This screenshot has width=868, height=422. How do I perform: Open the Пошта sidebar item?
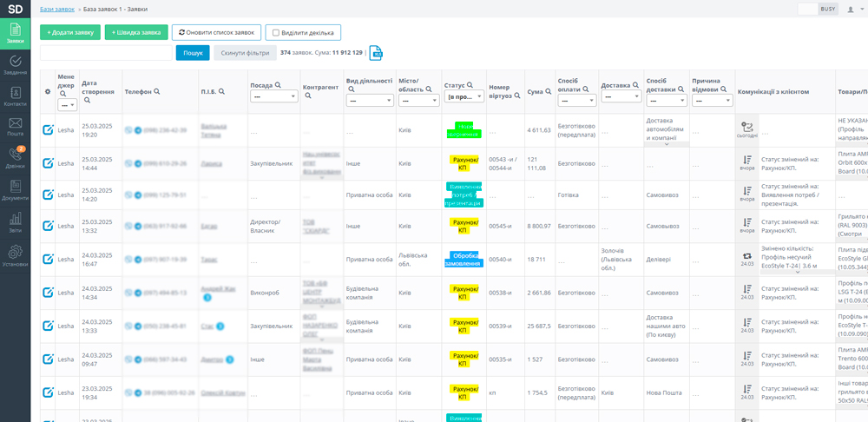click(x=15, y=126)
